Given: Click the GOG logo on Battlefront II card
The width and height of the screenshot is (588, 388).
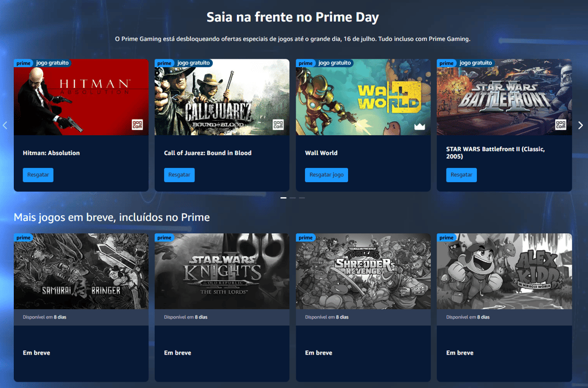Looking at the screenshot, I should coord(560,125).
